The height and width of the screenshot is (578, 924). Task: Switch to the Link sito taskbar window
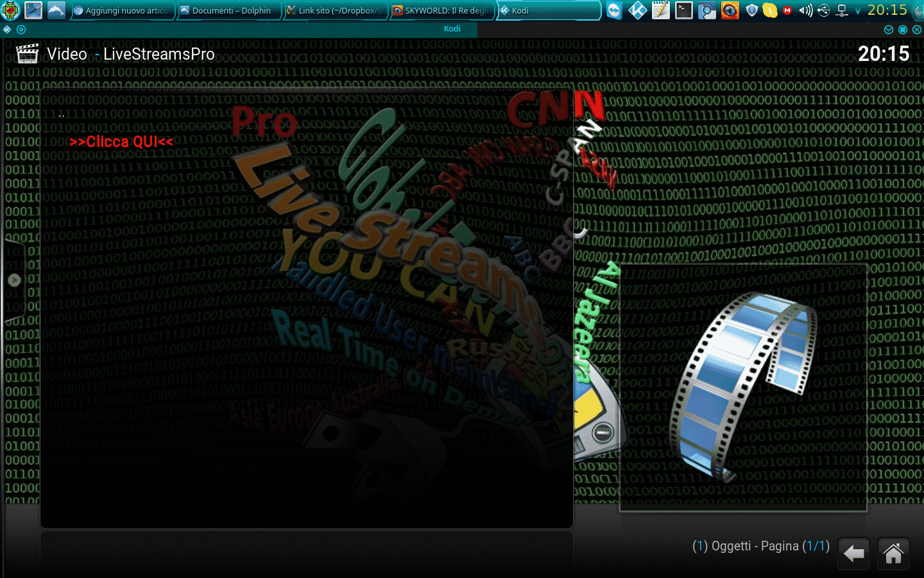[335, 10]
